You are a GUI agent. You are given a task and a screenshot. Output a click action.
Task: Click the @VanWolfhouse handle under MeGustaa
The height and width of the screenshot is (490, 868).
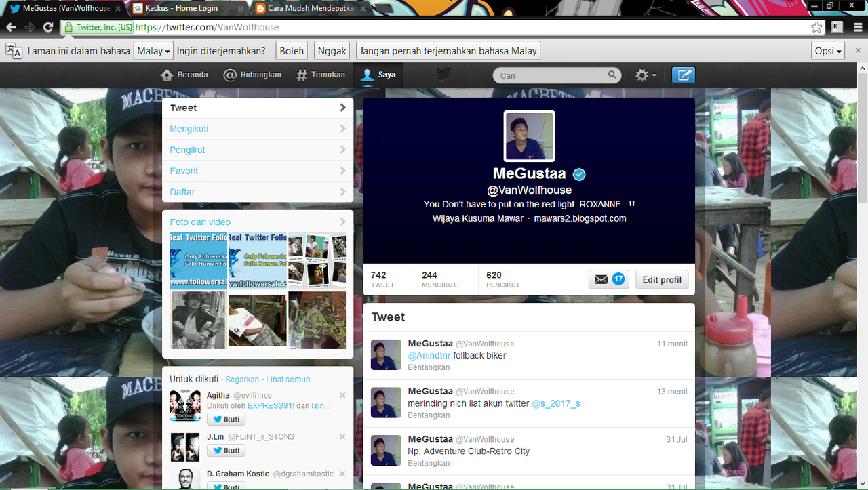(x=529, y=190)
